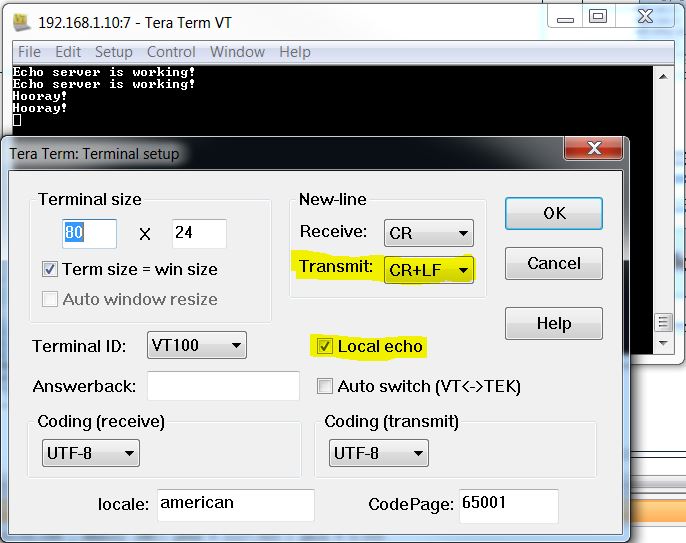
Task: Click the locale field
Action: click(236, 505)
